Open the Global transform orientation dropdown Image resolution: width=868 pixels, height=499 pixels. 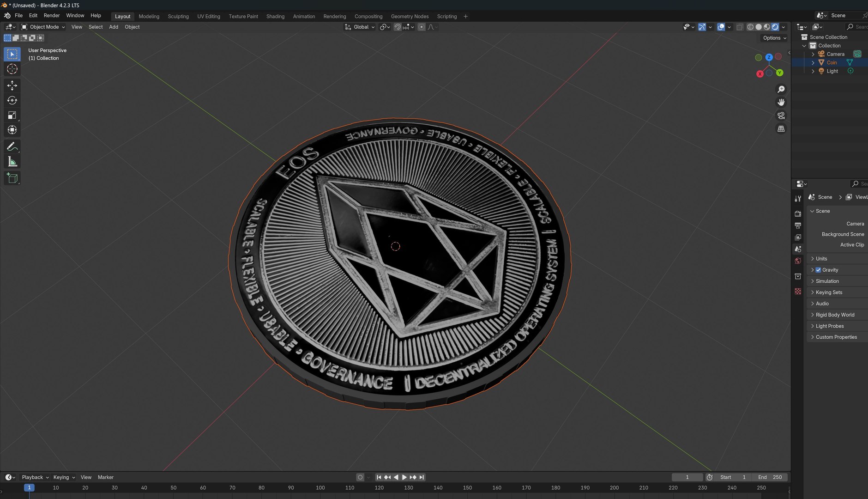[360, 27]
